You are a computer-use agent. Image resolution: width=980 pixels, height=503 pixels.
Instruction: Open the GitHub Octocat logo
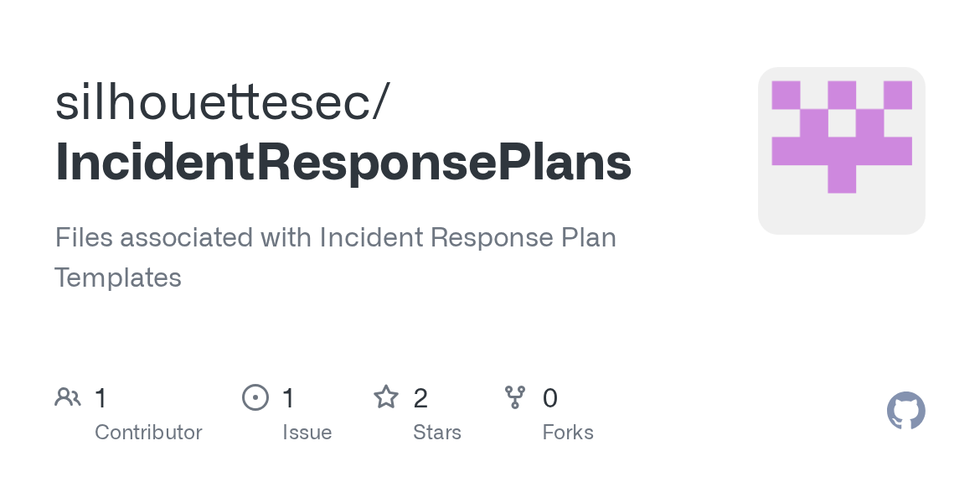(905, 411)
